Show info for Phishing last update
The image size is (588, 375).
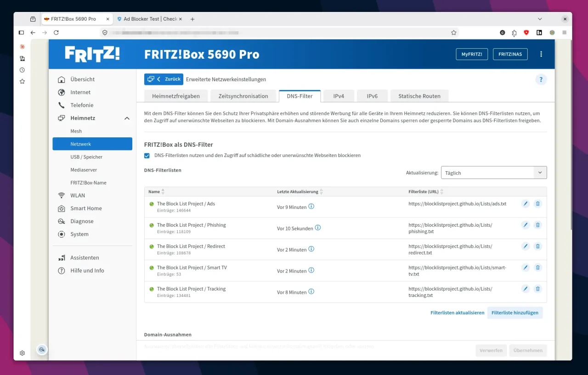coord(318,228)
